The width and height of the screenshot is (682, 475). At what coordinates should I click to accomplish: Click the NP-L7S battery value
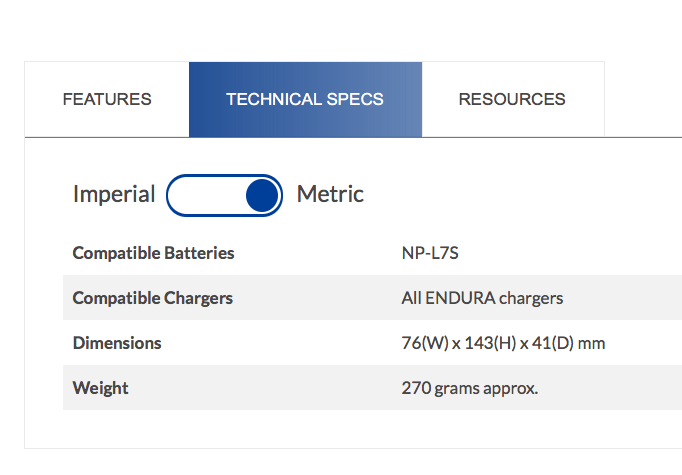click(x=430, y=253)
